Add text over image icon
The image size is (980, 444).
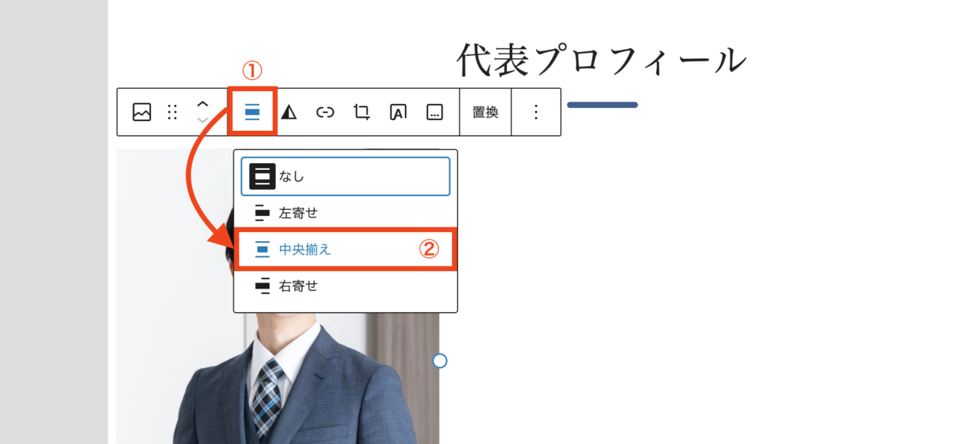[x=398, y=112]
